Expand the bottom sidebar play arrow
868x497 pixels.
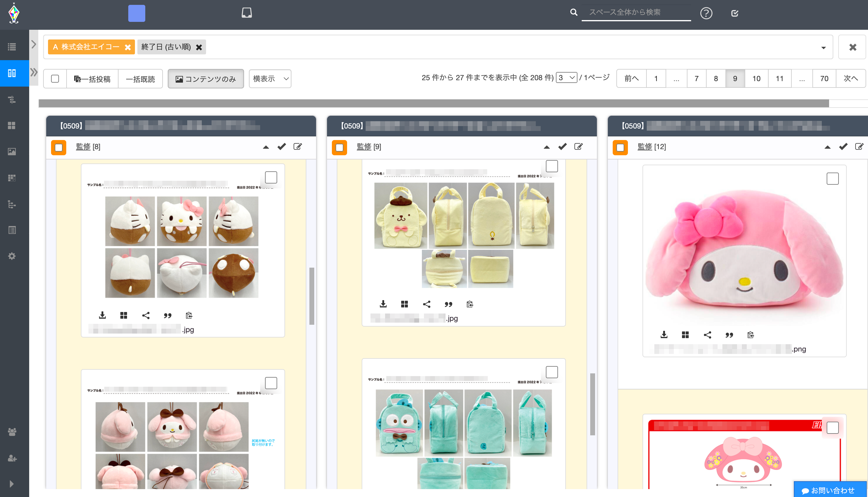click(x=12, y=484)
